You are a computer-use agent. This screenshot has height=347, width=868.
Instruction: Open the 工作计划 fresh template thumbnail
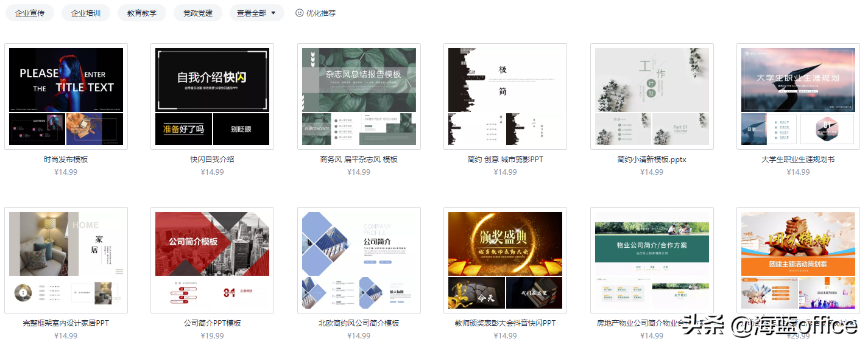(x=652, y=96)
